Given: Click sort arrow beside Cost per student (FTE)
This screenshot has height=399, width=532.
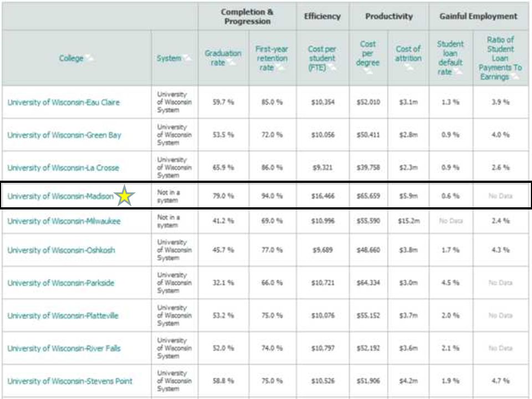Looking at the screenshot, I should pyautogui.click(x=332, y=68).
